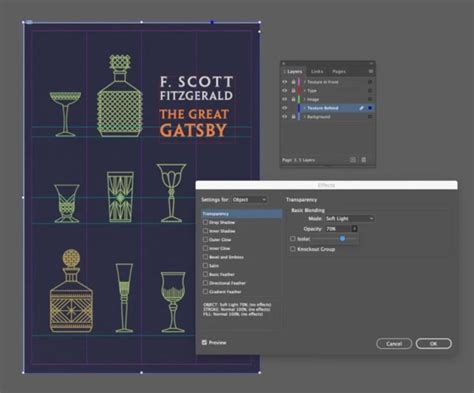Hide the Background layer
The image size is (474, 393).
coord(285,116)
